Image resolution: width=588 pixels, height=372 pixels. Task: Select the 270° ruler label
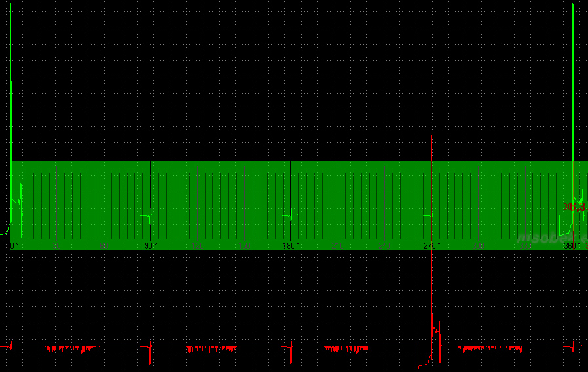[x=431, y=246]
